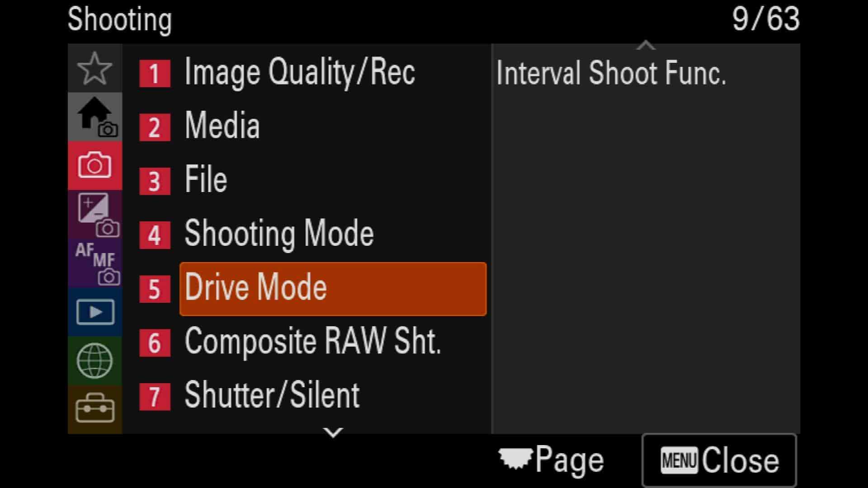Open Composite RAW Sht. group

pos(312,342)
